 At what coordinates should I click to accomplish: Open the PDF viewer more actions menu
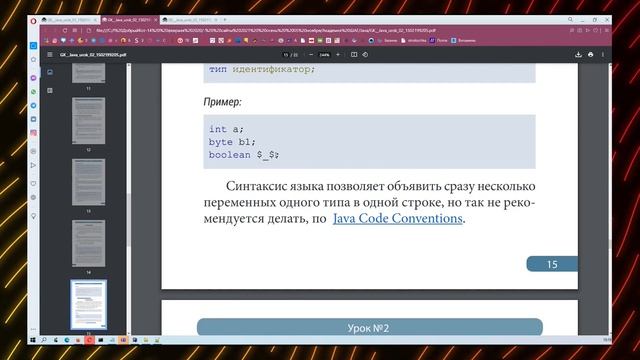(602, 54)
